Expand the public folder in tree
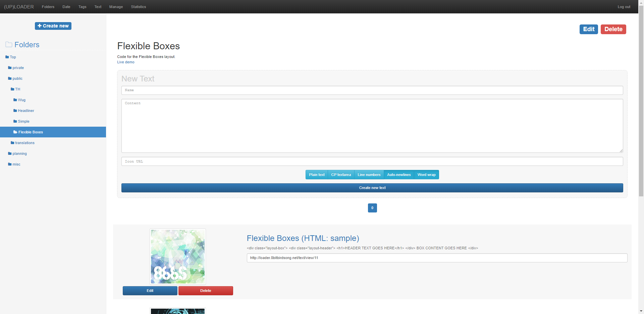The height and width of the screenshot is (314, 644). (17, 78)
